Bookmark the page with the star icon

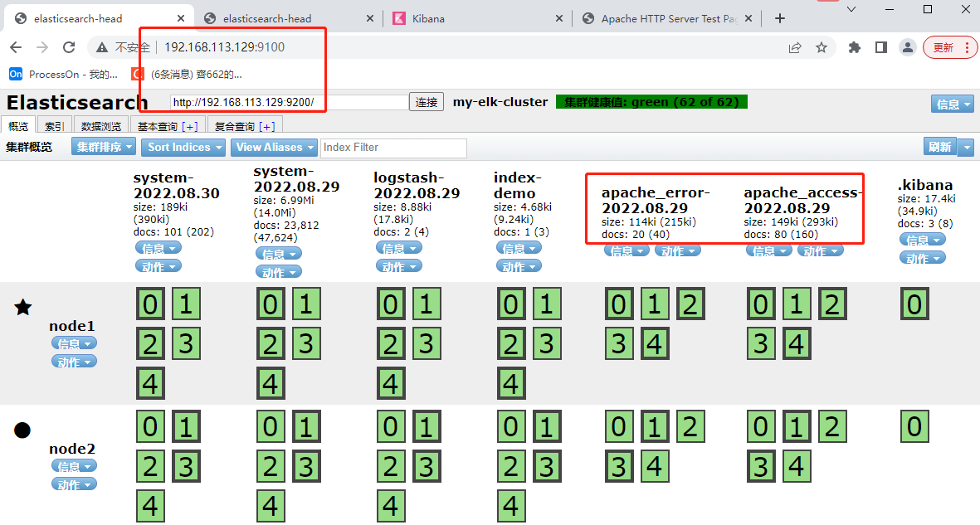pos(822,47)
